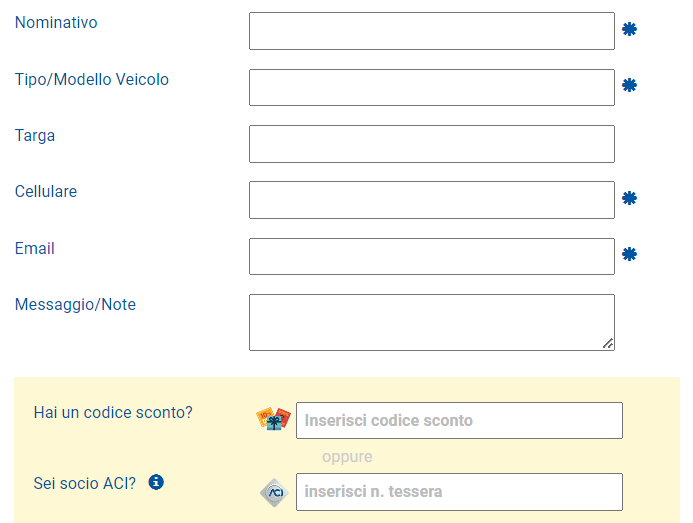Click the required asterisk beside Cellulare

pyautogui.click(x=629, y=199)
